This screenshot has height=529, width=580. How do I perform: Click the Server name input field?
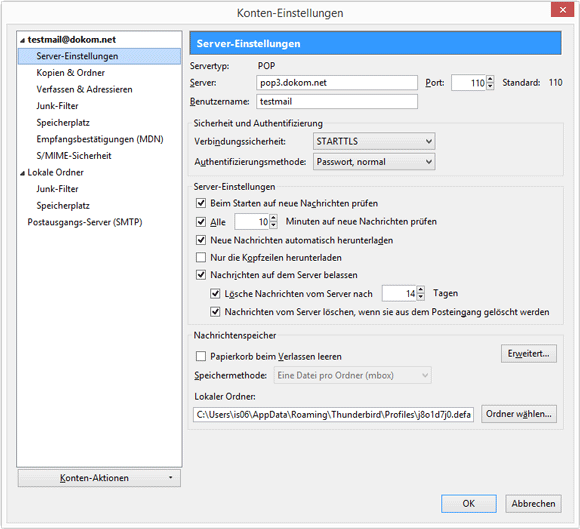337,82
